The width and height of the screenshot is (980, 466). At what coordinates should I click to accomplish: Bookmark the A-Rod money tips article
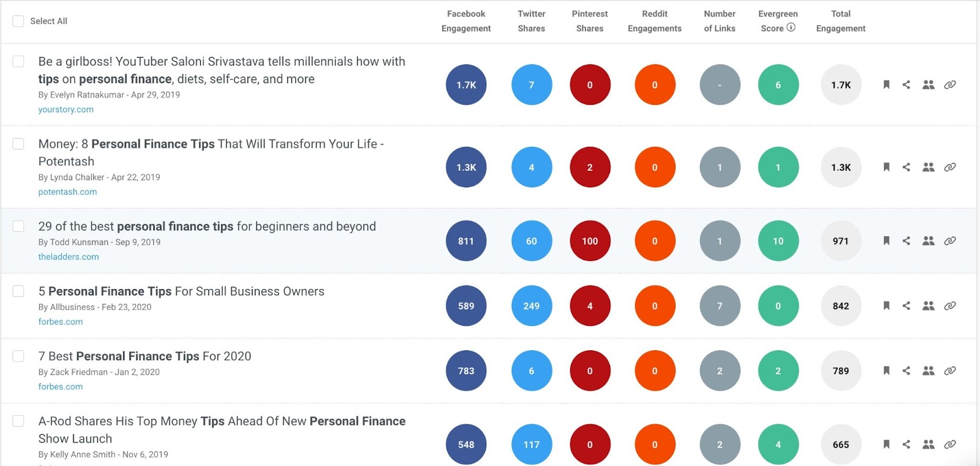click(886, 445)
